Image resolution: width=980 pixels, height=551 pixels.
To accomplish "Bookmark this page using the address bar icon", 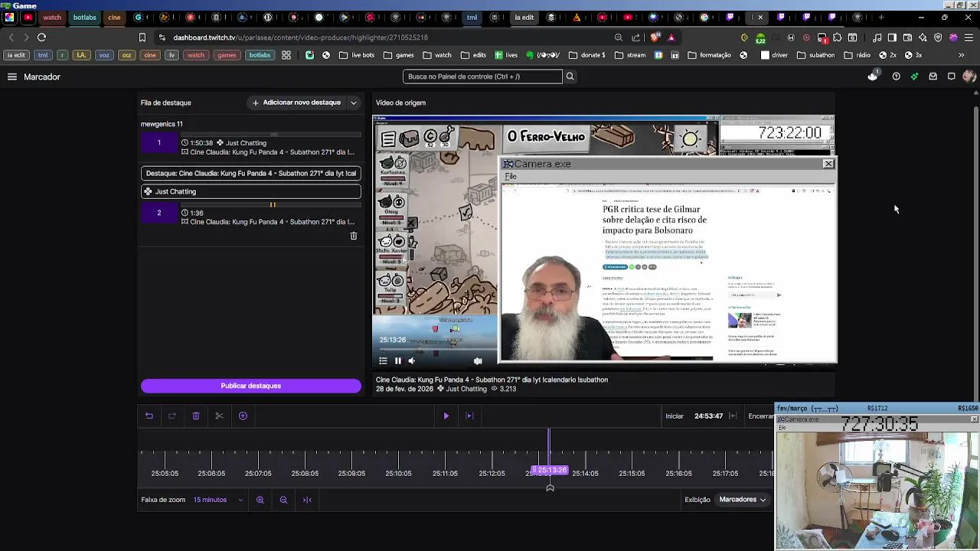I will coord(142,37).
